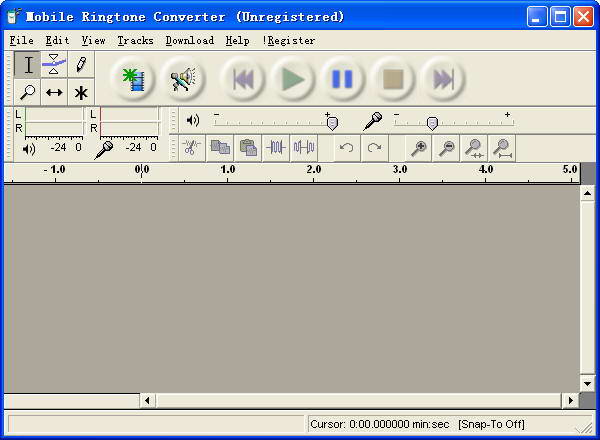Open the Edit menu
Image resolution: width=600 pixels, height=440 pixels.
(57, 40)
